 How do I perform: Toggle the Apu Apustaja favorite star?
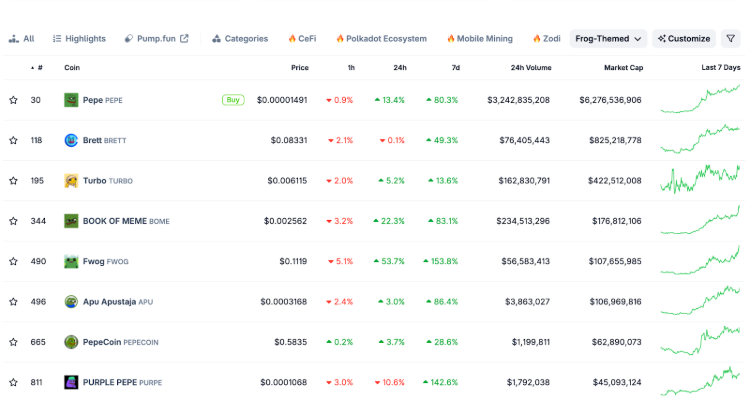coord(13,302)
